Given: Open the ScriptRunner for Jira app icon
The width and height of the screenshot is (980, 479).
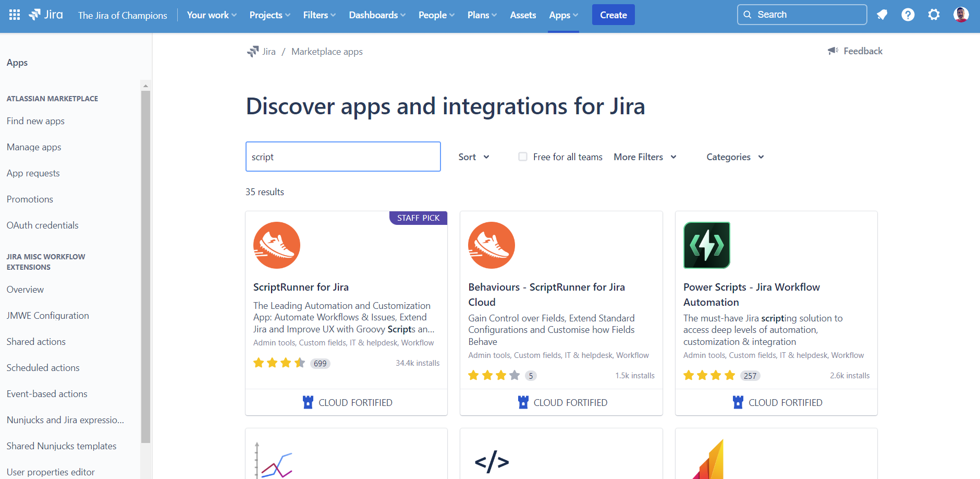Looking at the screenshot, I should [x=277, y=245].
